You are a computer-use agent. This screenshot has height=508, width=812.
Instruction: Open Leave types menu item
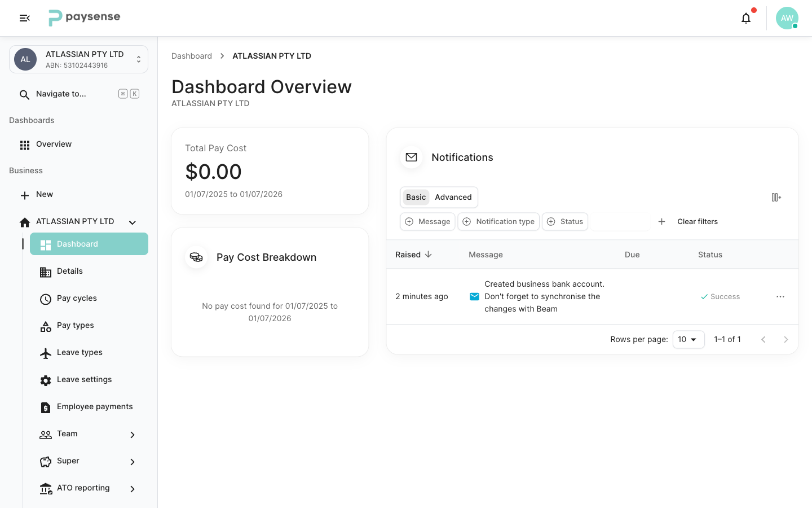(x=89, y=352)
